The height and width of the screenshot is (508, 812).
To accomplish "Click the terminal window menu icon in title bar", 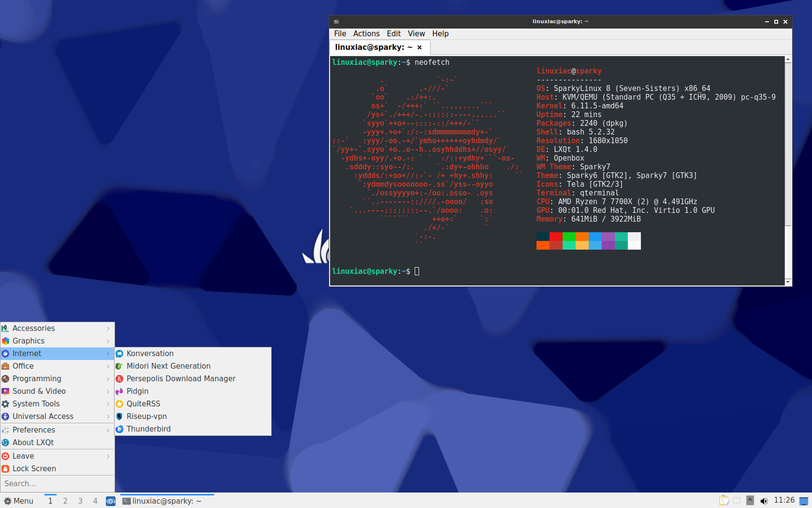I will 336,22.
